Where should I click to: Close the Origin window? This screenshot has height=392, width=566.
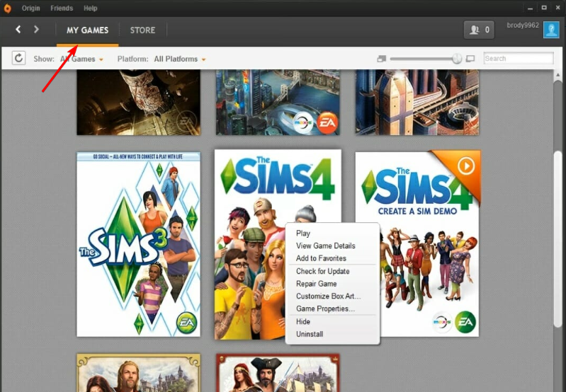click(557, 8)
